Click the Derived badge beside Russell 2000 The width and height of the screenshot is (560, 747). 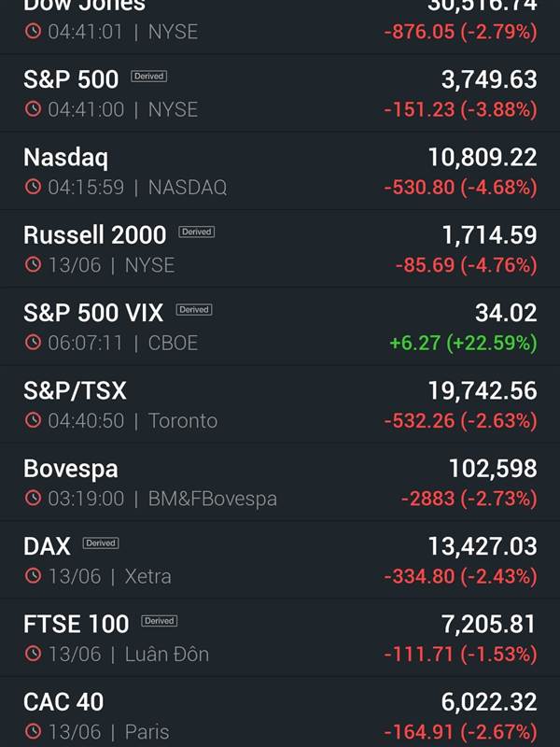pyautogui.click(x=197, y=232)
